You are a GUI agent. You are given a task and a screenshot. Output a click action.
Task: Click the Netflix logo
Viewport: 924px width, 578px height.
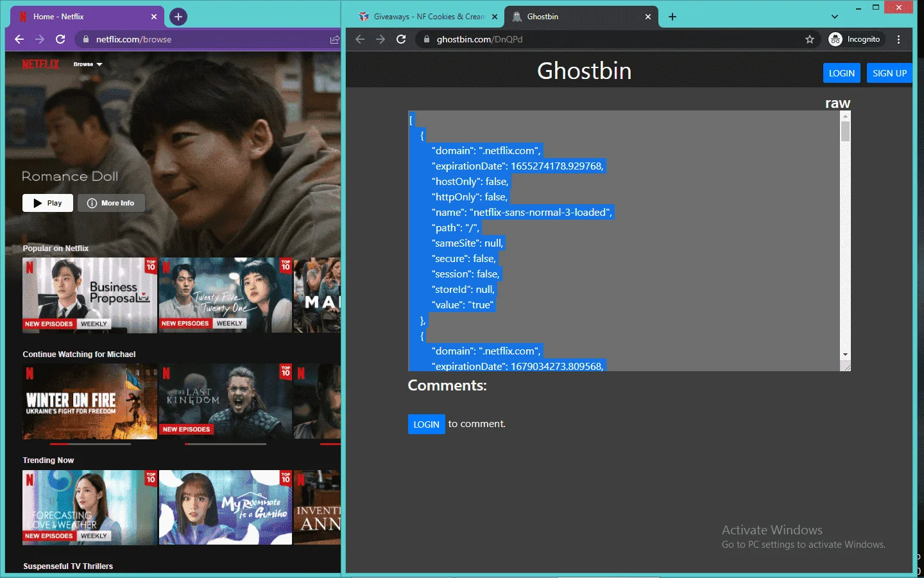[40, 64]
